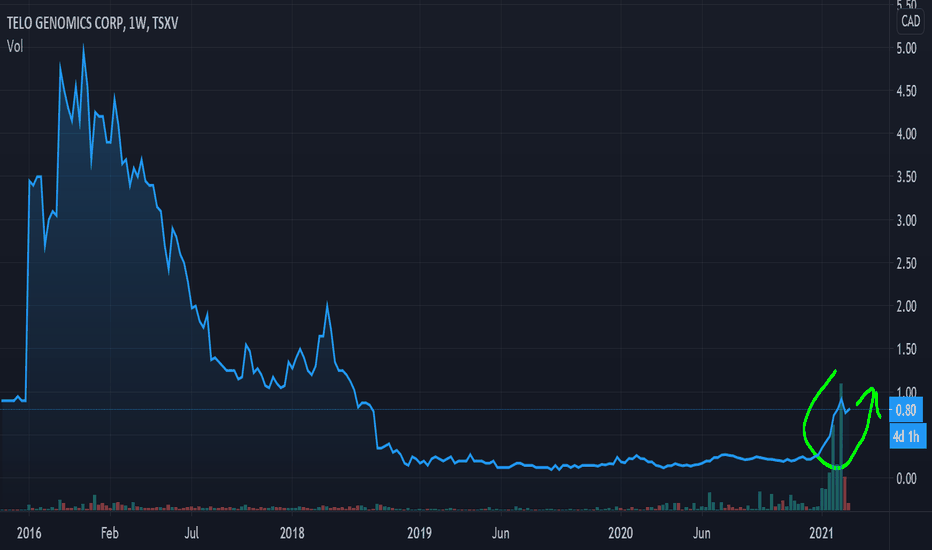Open the CAD currency selector
The image size is (932, 550).
pos(910,21)
